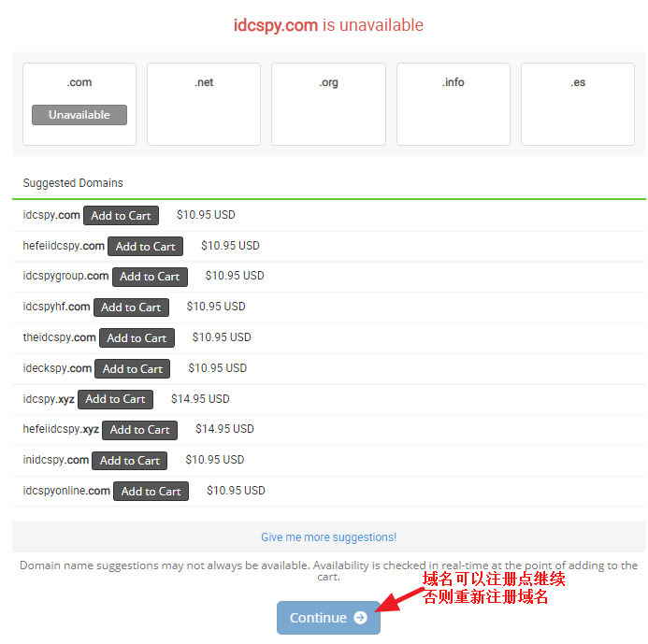Select the .info TLD card
Image resolution: width=648 pixels, height=644 pixels.
pyautogui.click(x=454, y=104)
